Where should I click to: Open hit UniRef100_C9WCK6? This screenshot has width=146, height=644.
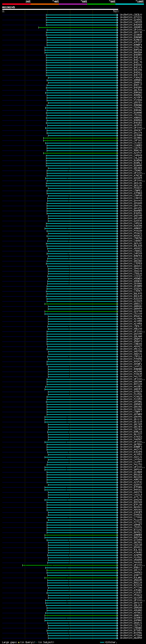pyautogui.click(x=131, y=344)
